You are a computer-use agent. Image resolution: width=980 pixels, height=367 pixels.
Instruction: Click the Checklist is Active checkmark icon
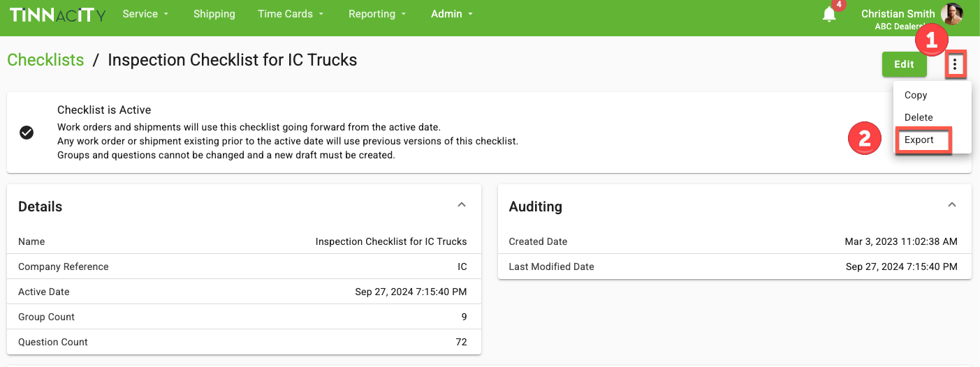pyautogui.click(x=27, y=133)
